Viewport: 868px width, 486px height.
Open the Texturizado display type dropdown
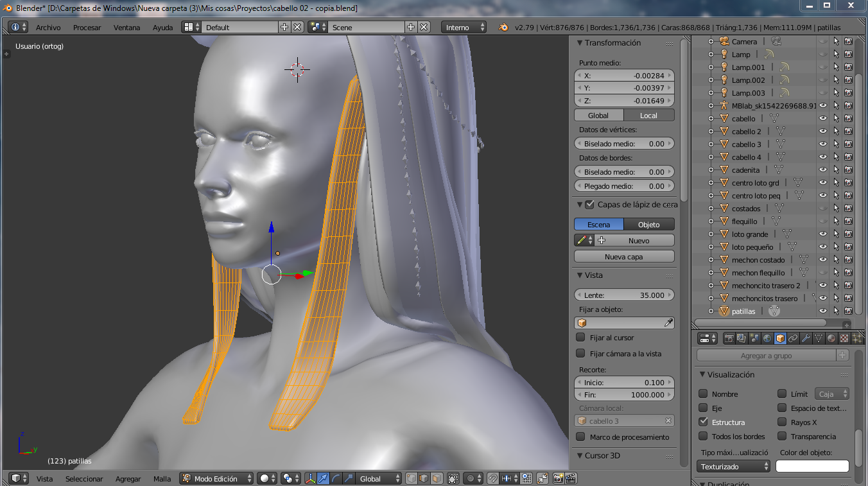(x=734, y=467)
